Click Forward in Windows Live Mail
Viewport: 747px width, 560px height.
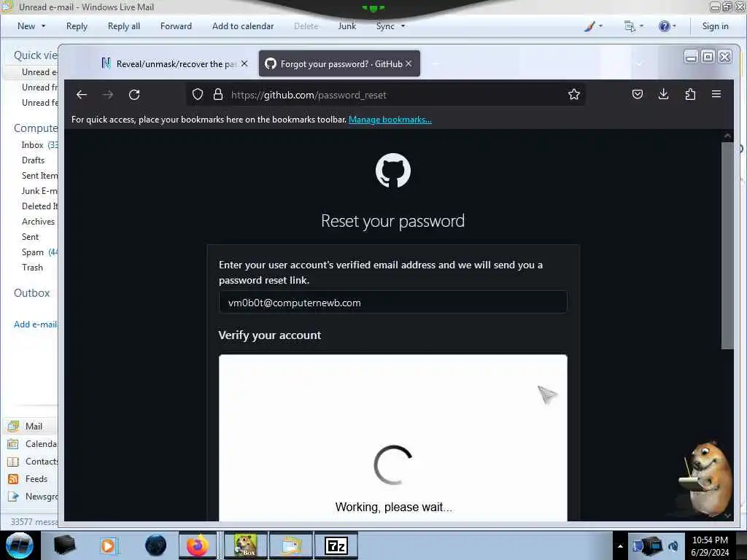click(x=176, y=26)
